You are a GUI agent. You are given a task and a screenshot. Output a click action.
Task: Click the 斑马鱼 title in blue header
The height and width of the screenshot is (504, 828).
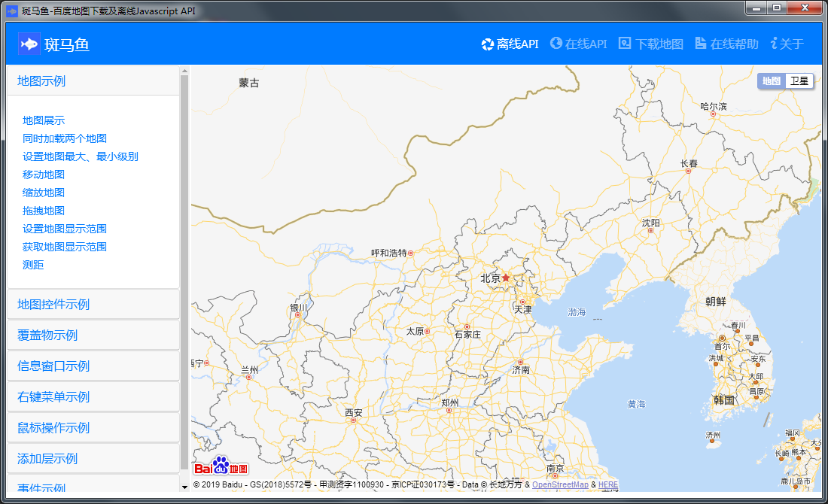tap(66, 44)
